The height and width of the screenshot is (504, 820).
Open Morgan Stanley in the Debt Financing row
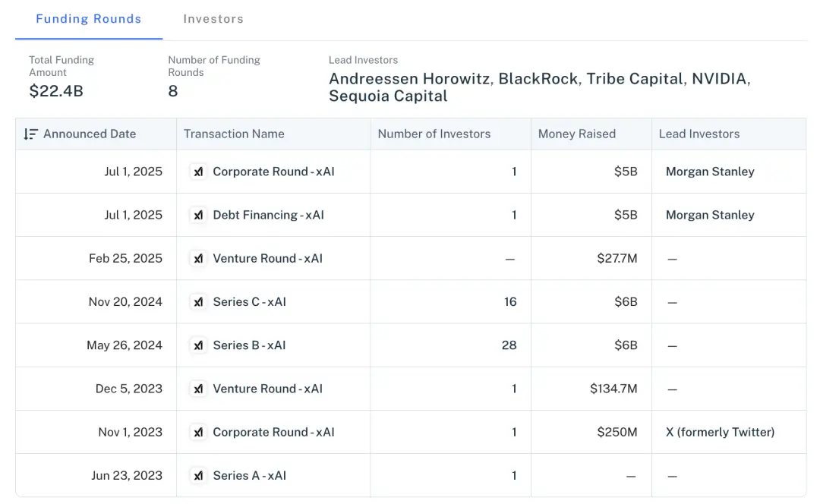pyautogui.click(x=710, y=216)
